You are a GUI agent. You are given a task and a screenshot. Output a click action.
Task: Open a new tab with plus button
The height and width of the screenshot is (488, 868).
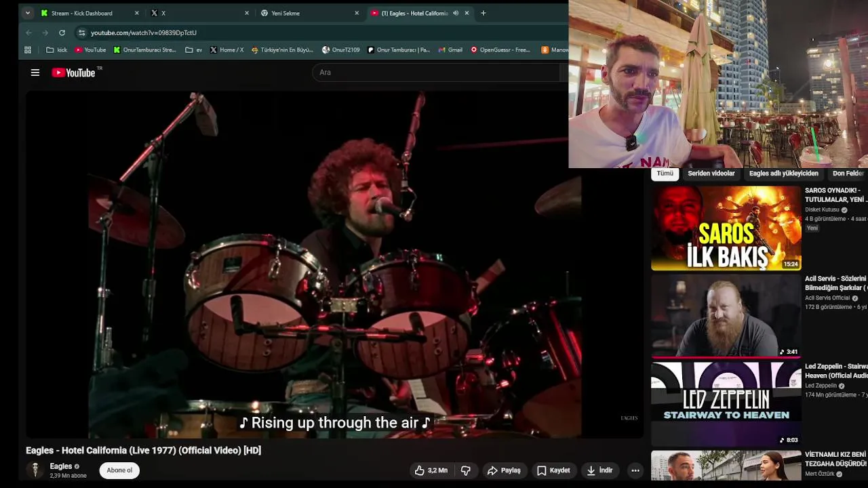click(483, 13)
